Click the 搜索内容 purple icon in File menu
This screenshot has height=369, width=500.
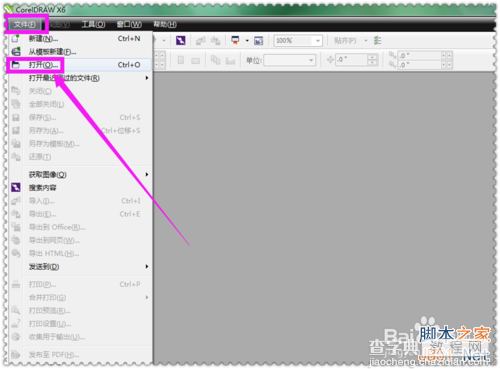click(16, 187)
